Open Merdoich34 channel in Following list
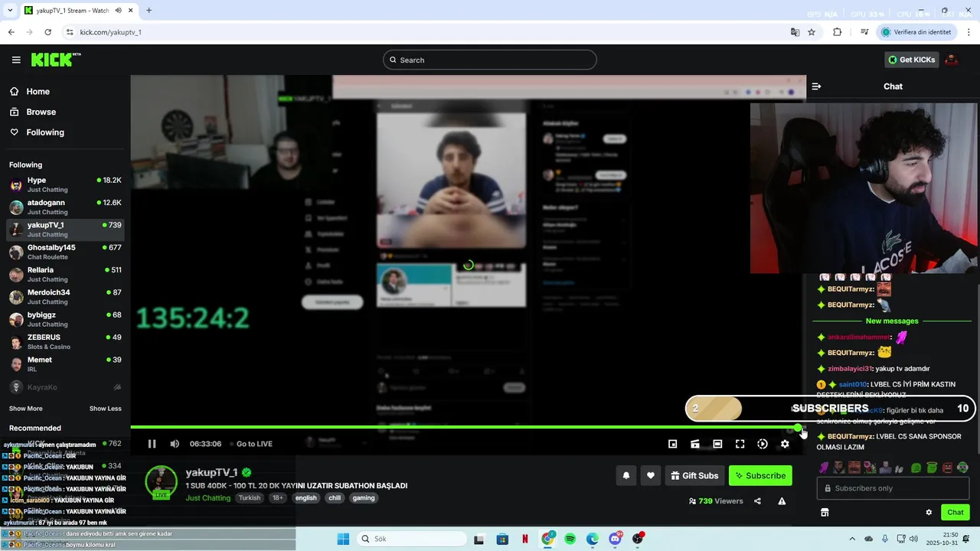The height and width of the screenshot is (551, 980). (x=65, y=296)
